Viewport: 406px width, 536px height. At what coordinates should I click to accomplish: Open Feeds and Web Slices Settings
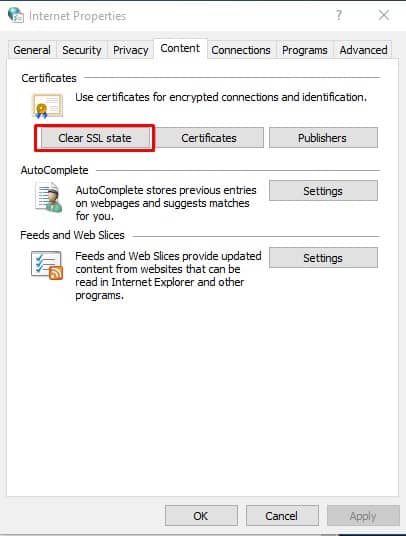coord(323,258)
